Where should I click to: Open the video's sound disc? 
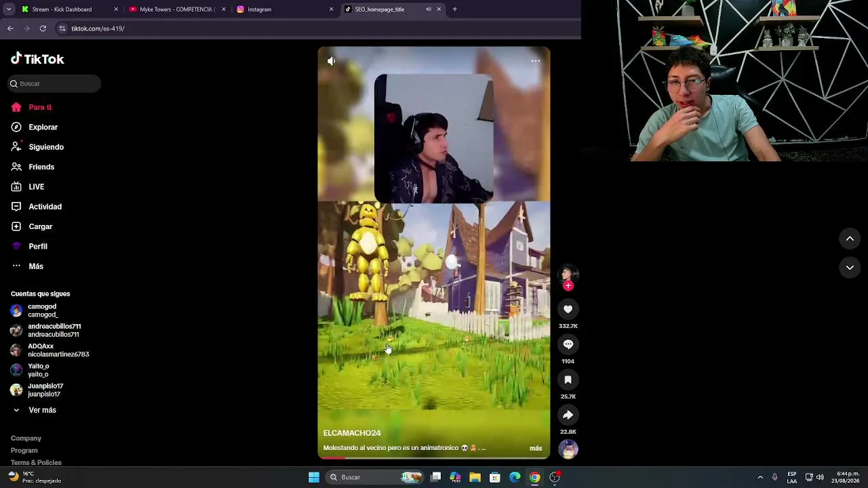[568, 449]
